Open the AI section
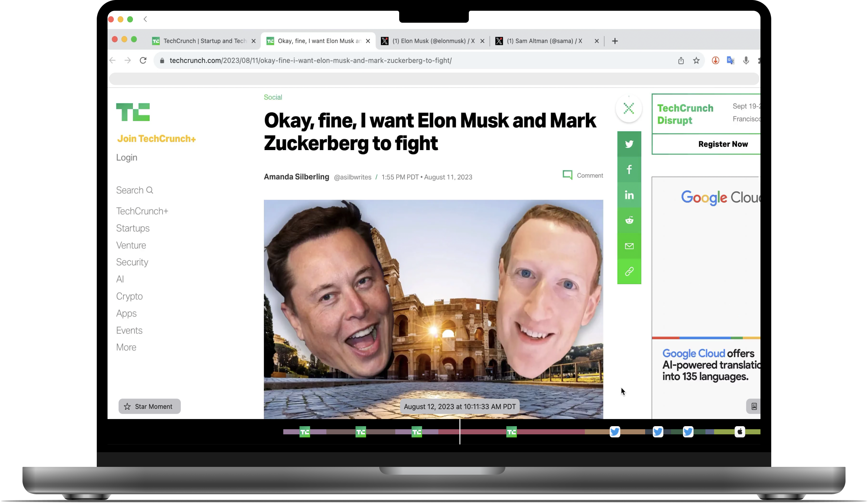The width and height of the screenshot is (868, 503). point(120,279)
